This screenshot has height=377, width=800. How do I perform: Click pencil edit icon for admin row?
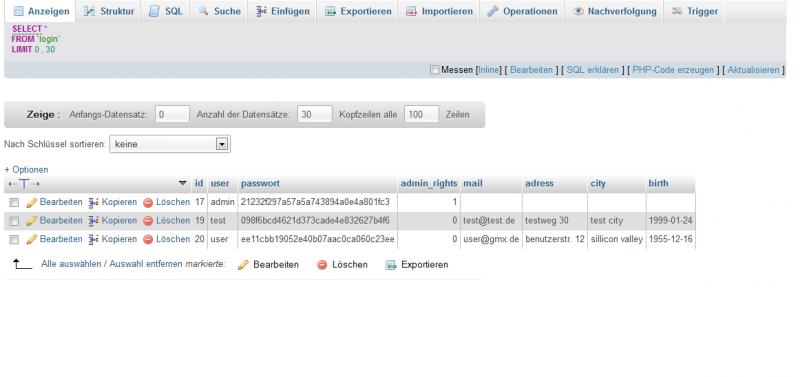click(x=32, y=203)
